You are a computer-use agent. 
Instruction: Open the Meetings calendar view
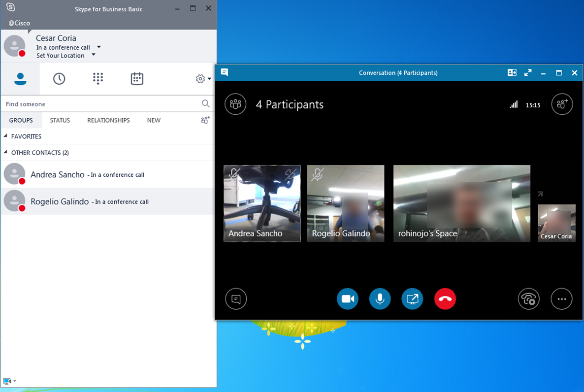(136, 78)
